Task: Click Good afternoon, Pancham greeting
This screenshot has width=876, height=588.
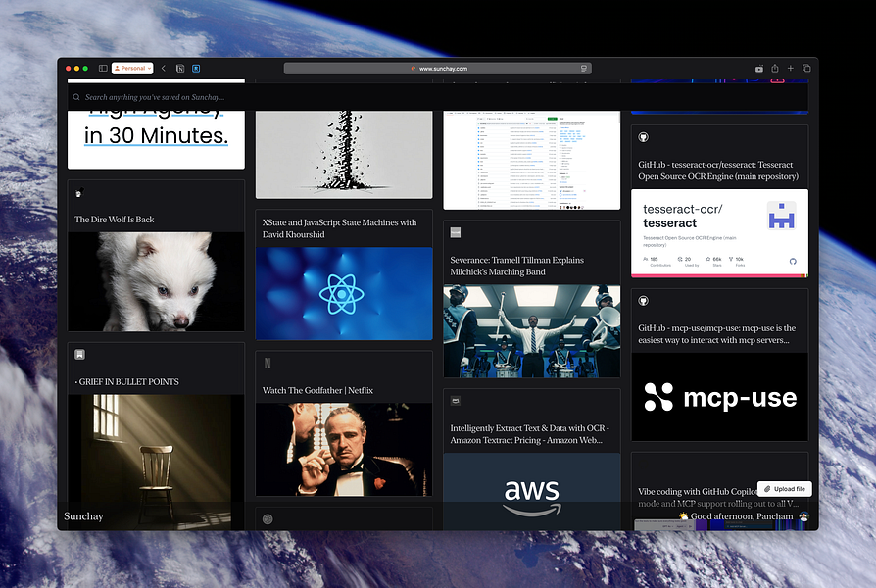Action: tap(736, 515)
